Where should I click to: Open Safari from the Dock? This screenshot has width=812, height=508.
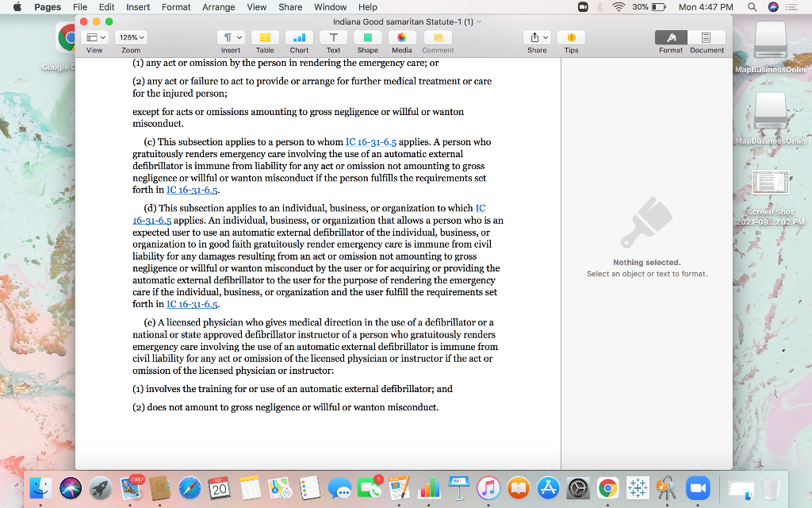tap(190, 488)
